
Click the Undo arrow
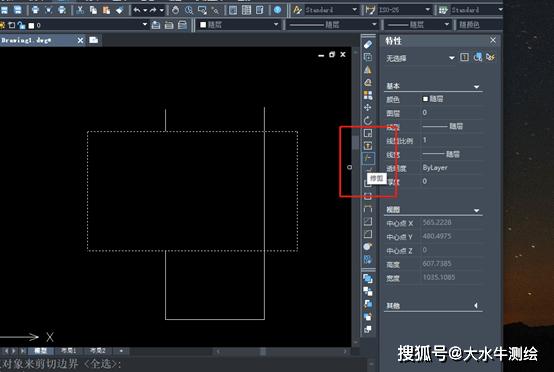[137, 10]
